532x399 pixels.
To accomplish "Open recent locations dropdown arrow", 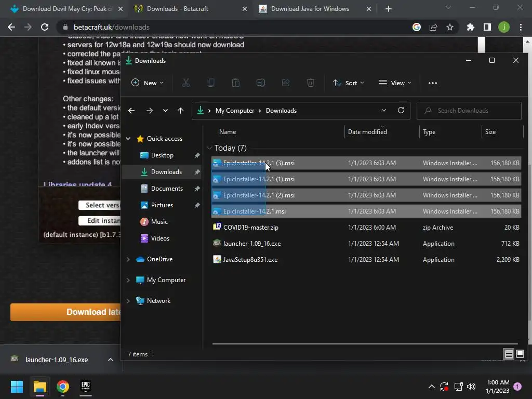I will click(x=165, y=111).
